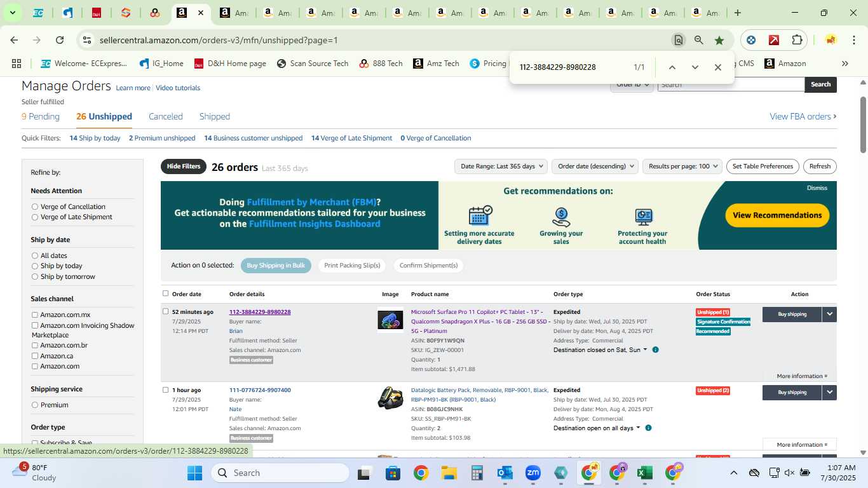Click Set Table Preferences button
868x488 pixels.
point(763,166)
